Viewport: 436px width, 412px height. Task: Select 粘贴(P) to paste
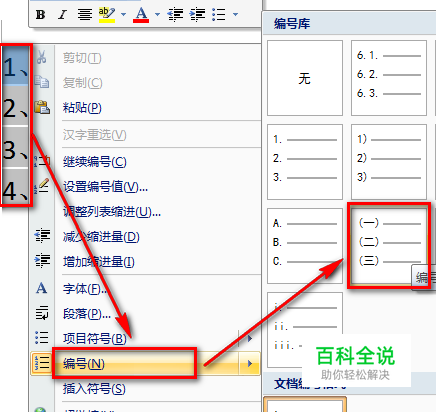(x=82, y=108)
